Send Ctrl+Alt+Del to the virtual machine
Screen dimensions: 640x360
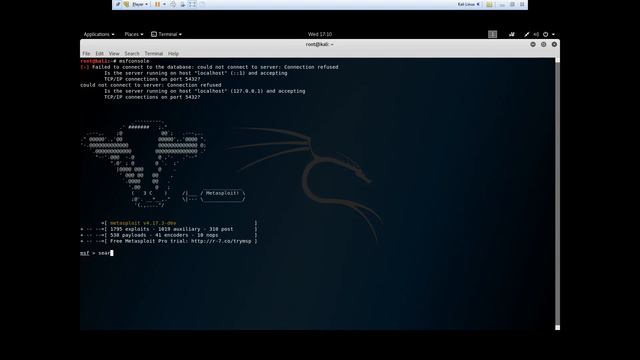[173, 4]
